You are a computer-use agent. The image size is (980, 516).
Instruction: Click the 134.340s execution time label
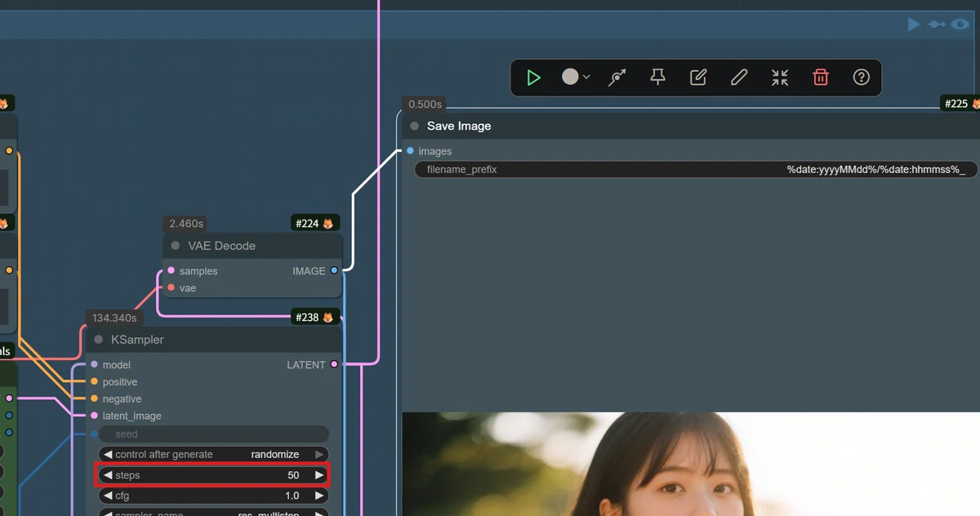click(x=114, y=318)
